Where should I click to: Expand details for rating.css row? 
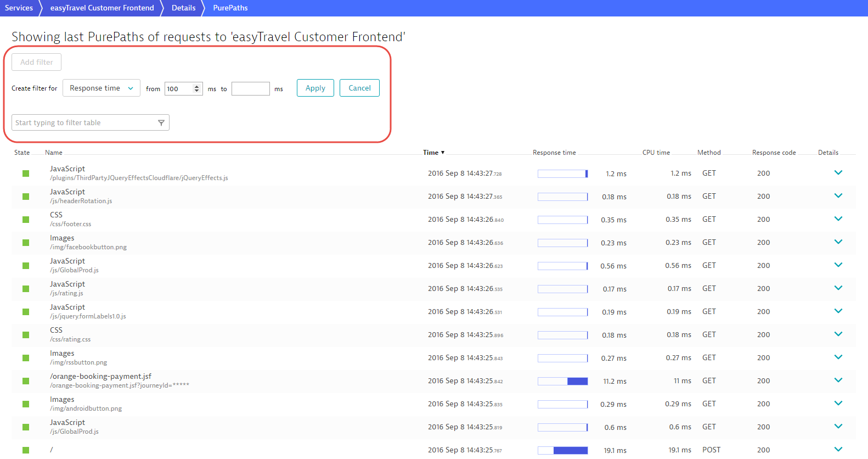click(x=838, y=334)
